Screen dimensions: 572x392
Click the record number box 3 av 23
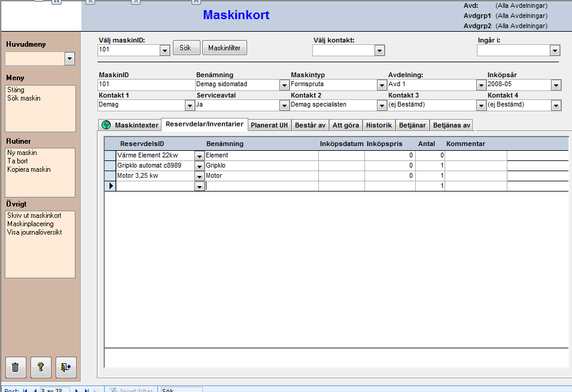[x=54, y=390]
